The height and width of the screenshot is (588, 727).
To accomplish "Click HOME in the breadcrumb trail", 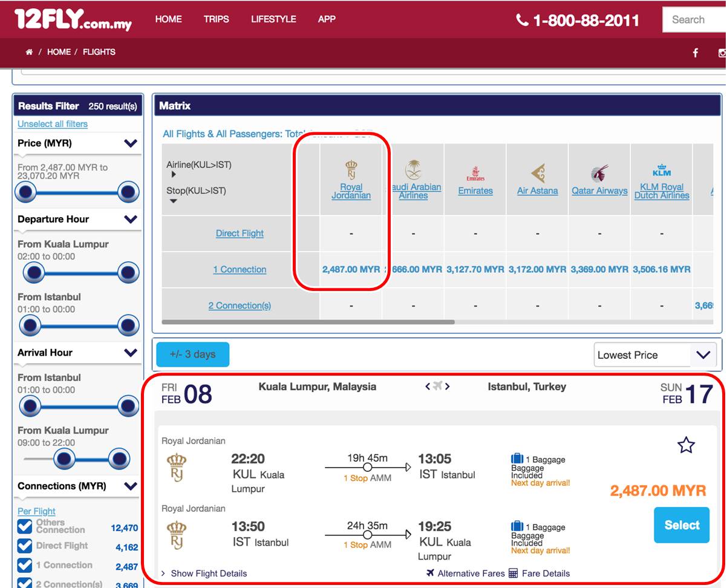I will 59,52.
